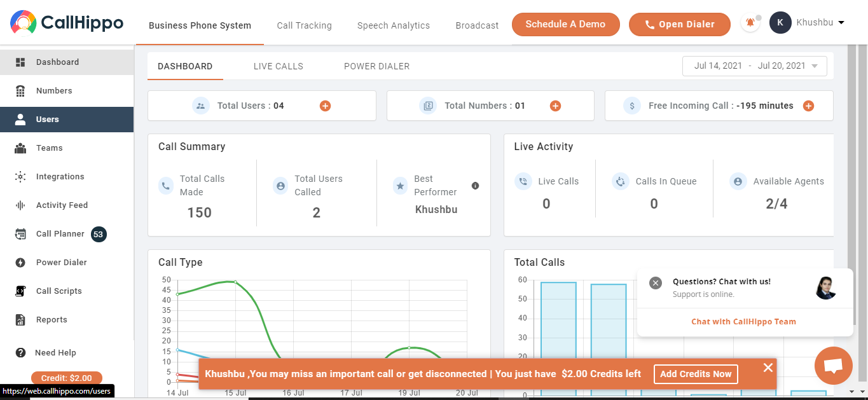
Task: Click the 'Call Type' chart heading
Action: [181, 262]
